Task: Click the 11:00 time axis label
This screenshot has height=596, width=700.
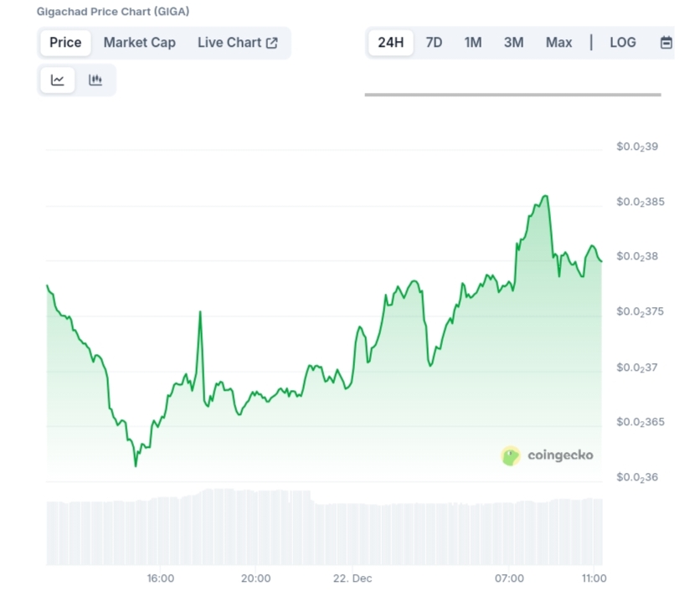Action: tap(594, 578)
